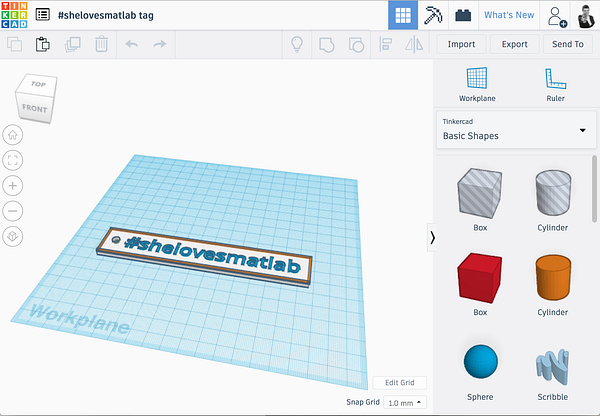Click the TOP face of view cube
Image resolution: width=600 pixels, height=416 pixels.
[x=38, y=84]
